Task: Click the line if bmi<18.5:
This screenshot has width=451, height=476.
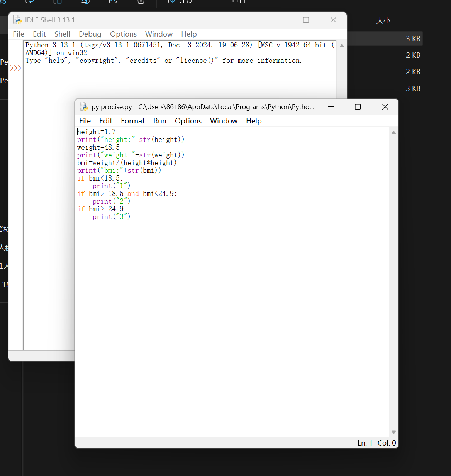Action: tap(100, 178)
